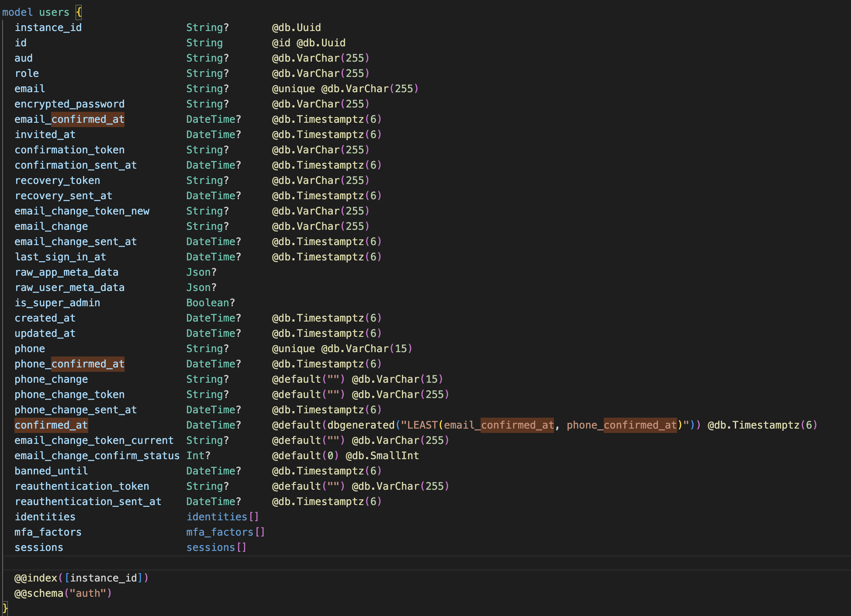
Task: Click the model keyword on first line
Action: (17, 12)
